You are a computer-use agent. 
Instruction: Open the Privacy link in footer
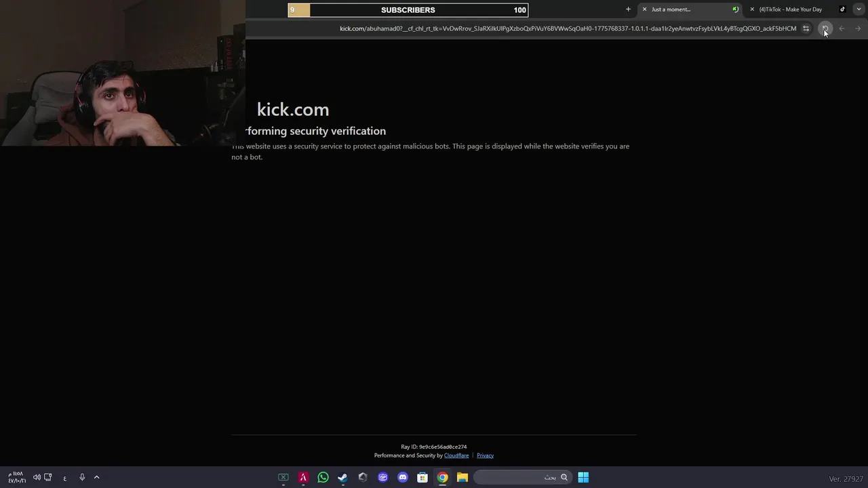(485, 455)
